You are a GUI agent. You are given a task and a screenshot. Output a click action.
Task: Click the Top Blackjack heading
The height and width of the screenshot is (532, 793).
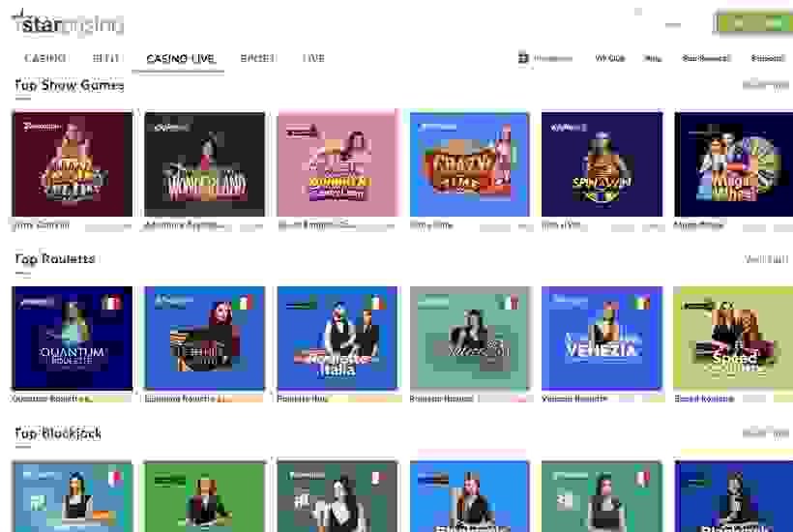pos(58,433)
